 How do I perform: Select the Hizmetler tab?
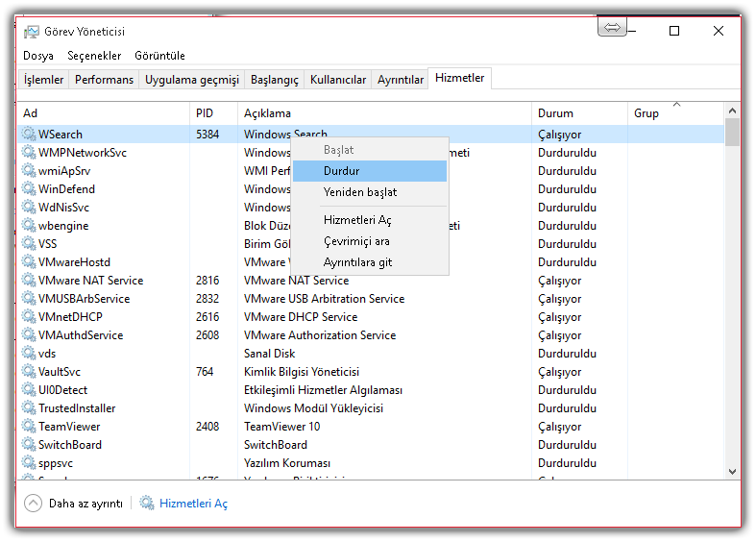[x=459, y=78]
